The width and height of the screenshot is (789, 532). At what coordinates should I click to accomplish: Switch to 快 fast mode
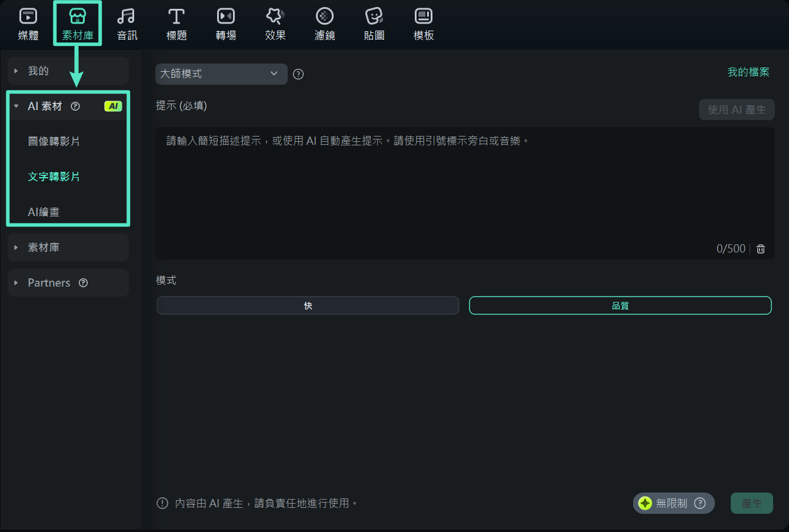tap(307, 305)
